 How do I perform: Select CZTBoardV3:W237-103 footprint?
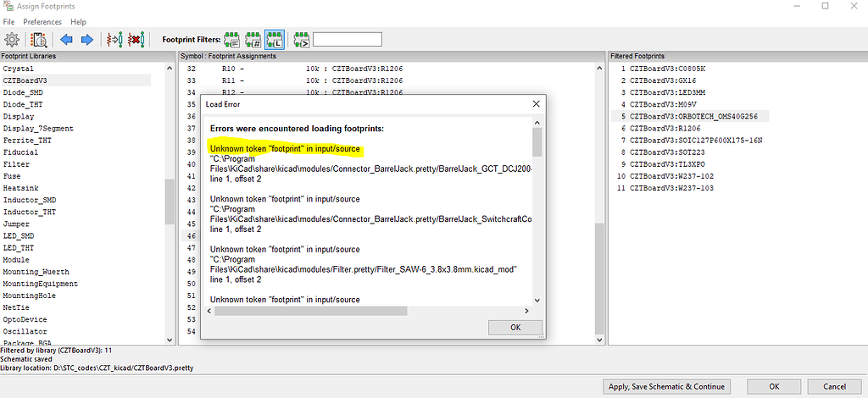(x=671, y=188)
